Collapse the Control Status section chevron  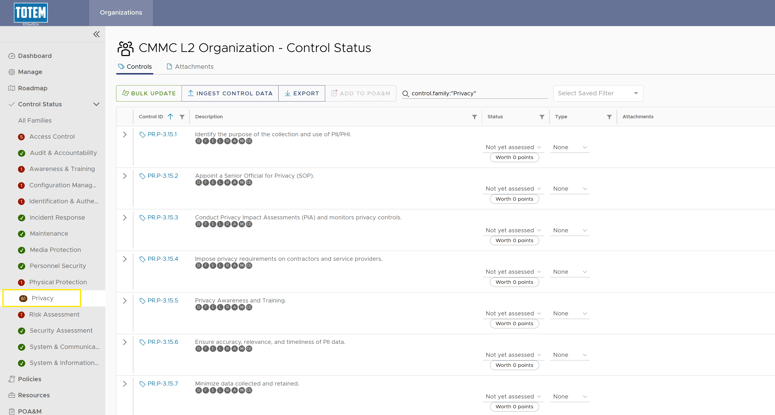pos(96,104)
